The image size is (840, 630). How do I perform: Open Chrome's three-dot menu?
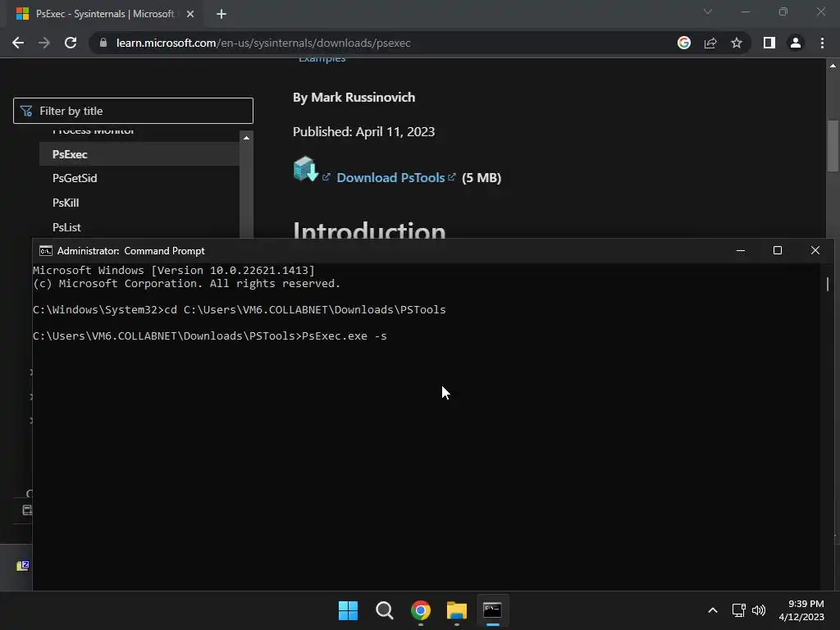(x=822, y=43)
